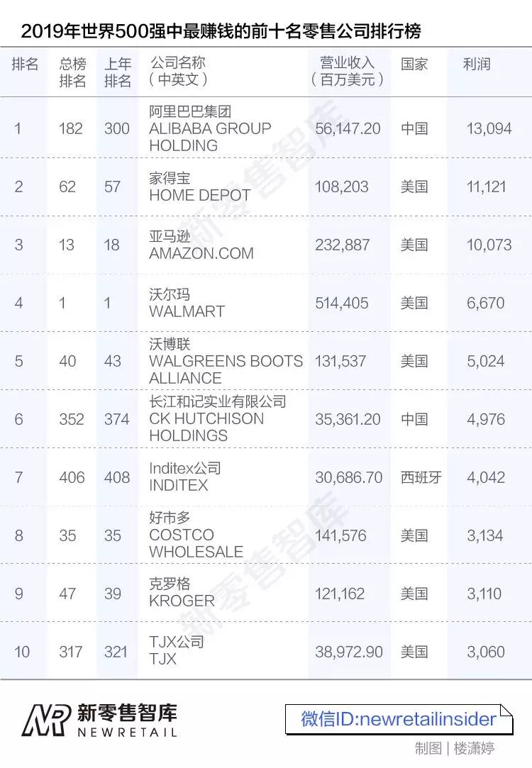Click the 制图 楼潇婷 credit text
532x768 pixels.
click(x=455, y=749)
